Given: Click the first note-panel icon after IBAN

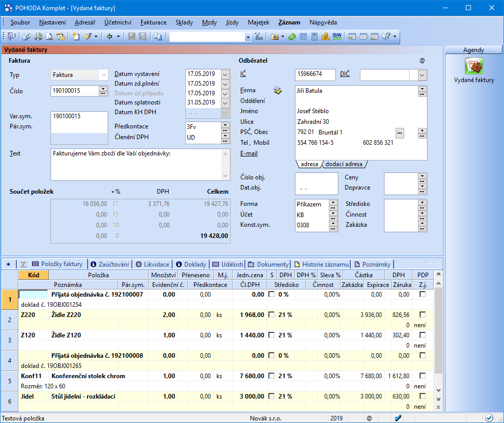Looking at the screenshot, I should (x=352, y=36).
